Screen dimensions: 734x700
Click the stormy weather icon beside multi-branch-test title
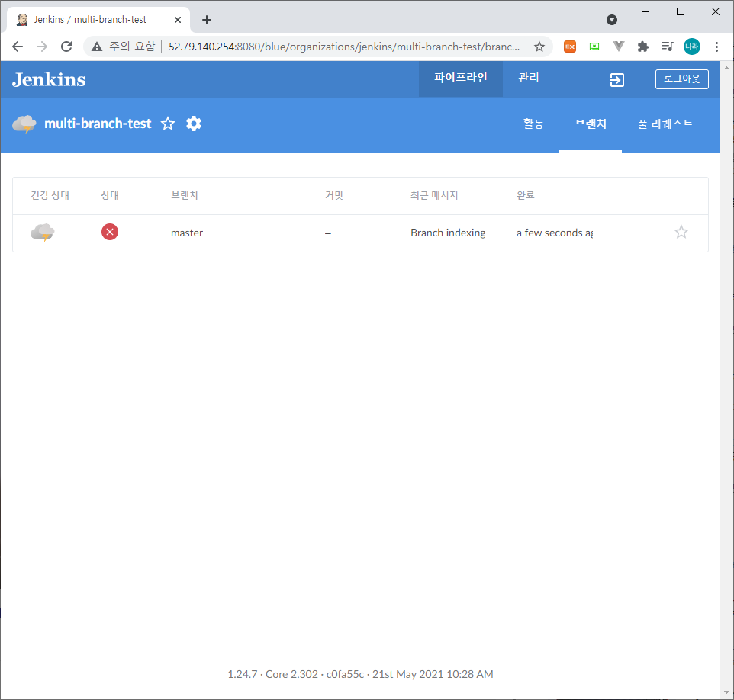[24, 124]
